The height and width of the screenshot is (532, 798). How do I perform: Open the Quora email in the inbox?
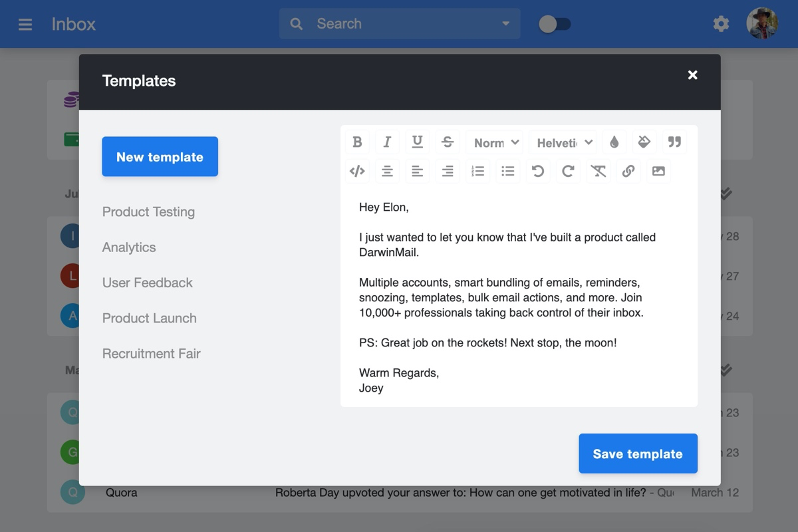pyautogui.click(x=400, y=493)
